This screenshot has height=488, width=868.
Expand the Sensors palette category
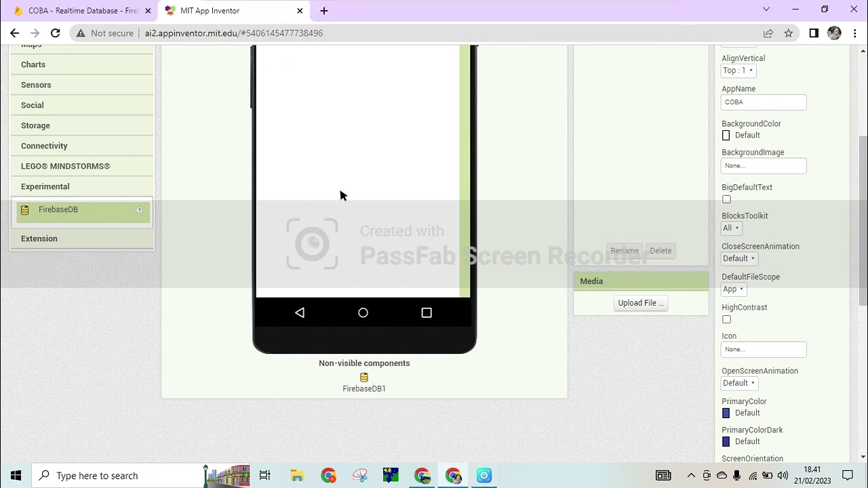[82, 85]
